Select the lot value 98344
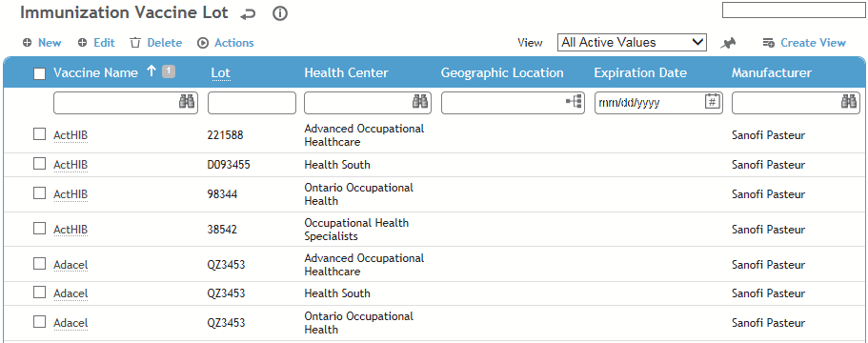Viewport: 868px width, 343px height. 222,194
